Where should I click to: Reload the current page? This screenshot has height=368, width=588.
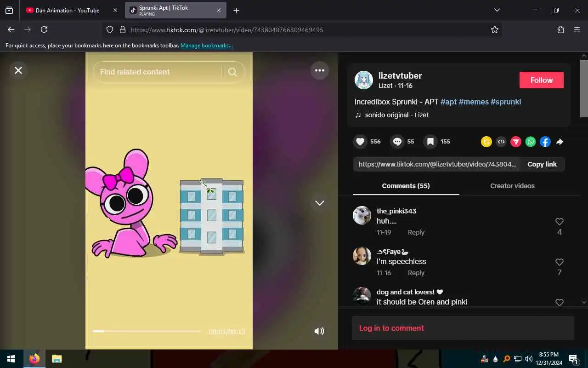click(44, 29)
